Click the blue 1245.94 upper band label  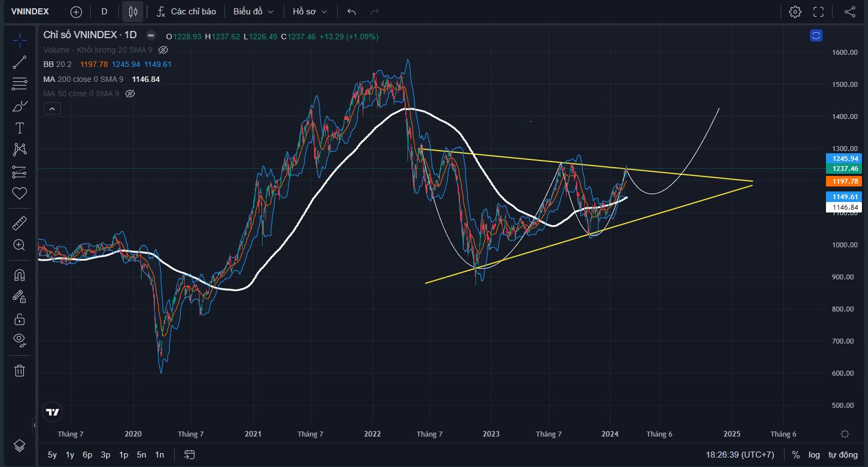pos(844,158)
